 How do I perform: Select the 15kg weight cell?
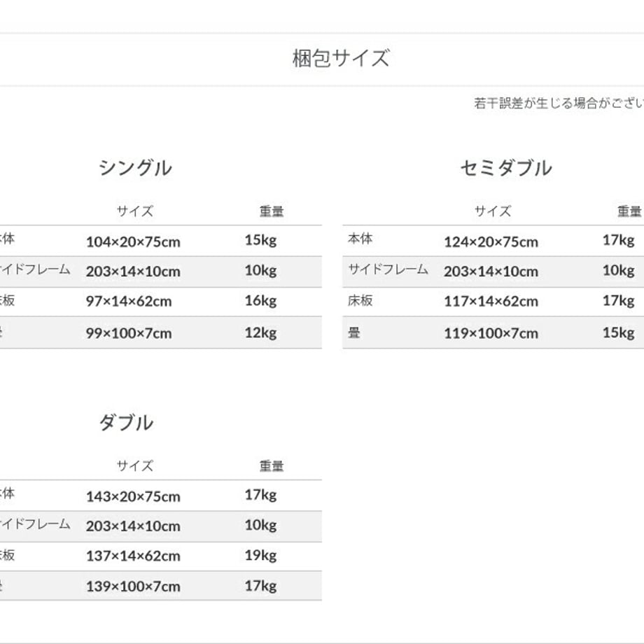click(x=261, y=240)
